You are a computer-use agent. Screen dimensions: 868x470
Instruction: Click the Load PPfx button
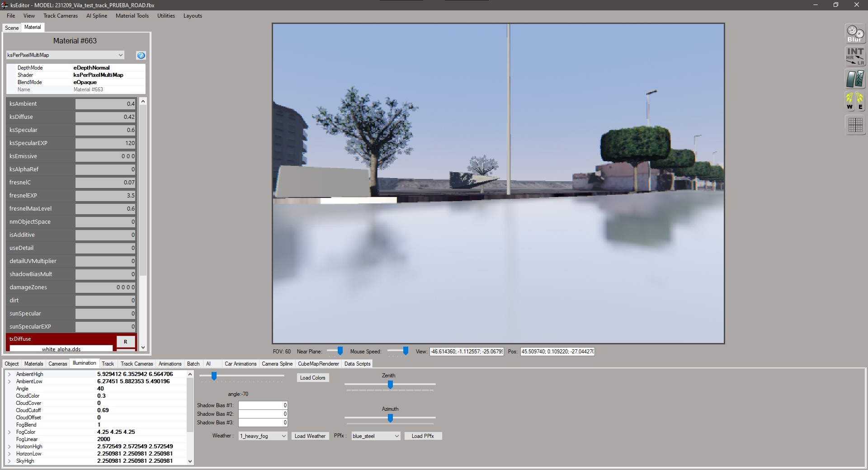423,436
